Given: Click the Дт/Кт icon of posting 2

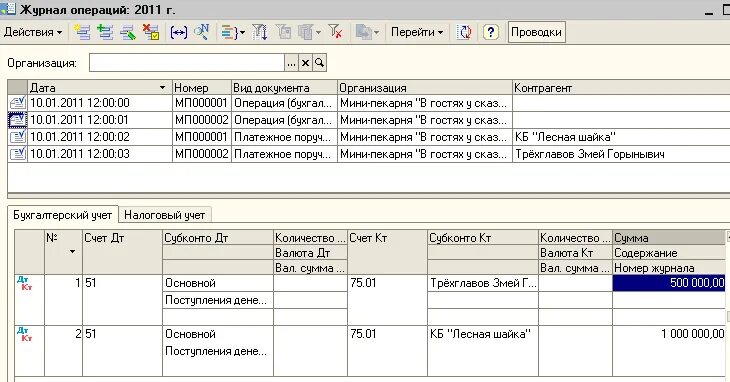Looking at the screenshot, I should 24,334.
